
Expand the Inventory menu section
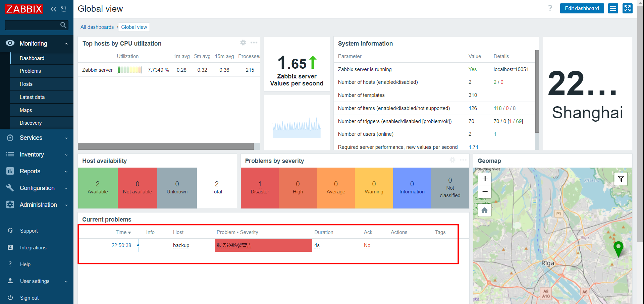point(37,155)
